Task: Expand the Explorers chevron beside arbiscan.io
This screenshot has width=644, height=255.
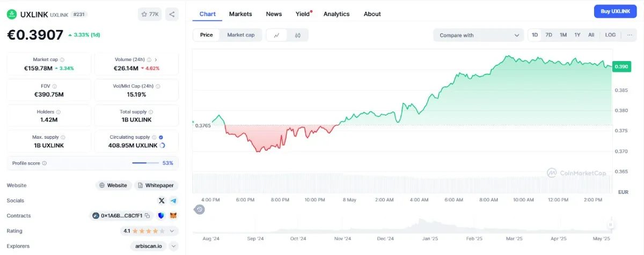Action: coord(173,246)
